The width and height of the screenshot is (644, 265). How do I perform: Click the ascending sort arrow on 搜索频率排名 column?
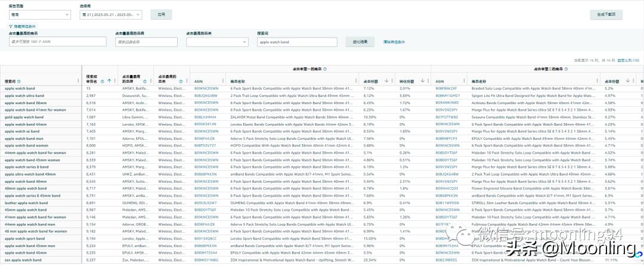tap(109, 81)
